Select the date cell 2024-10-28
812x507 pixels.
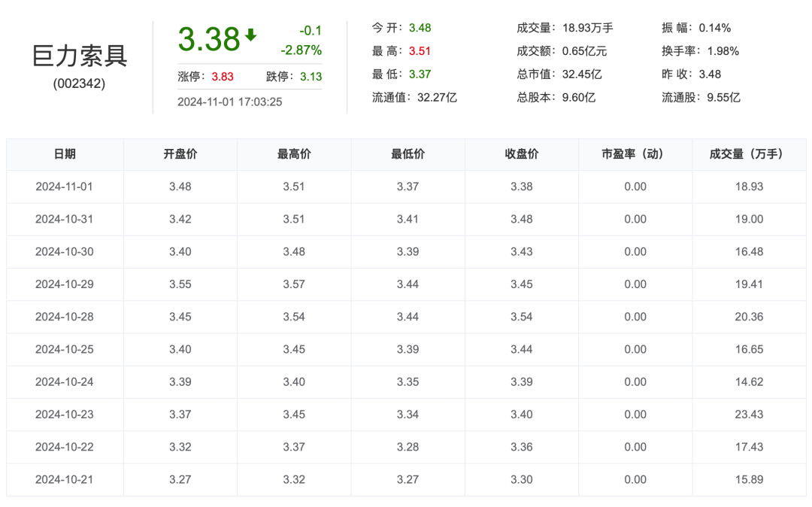click(x=64, y=317)
